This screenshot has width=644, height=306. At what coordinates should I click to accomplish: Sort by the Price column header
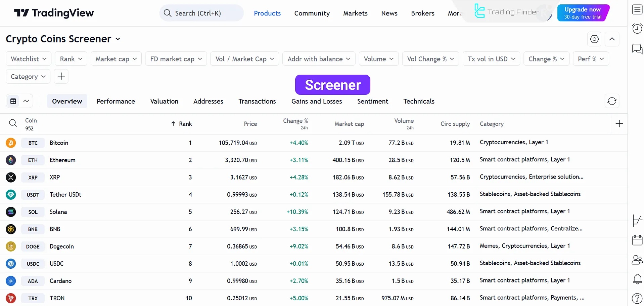coord(250,124)
